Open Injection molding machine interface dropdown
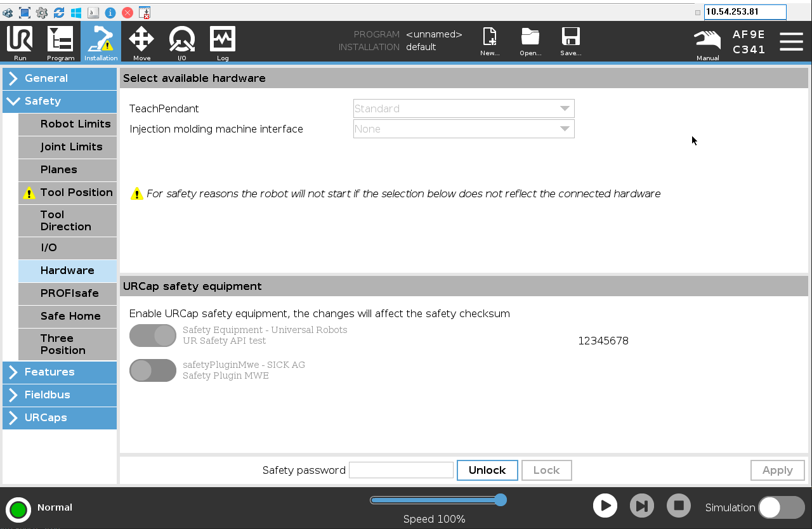 464,129
